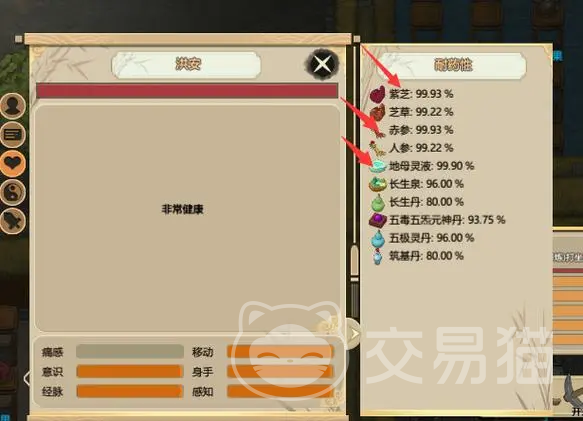Click the 经脉 orange status bar

(129, 391)
